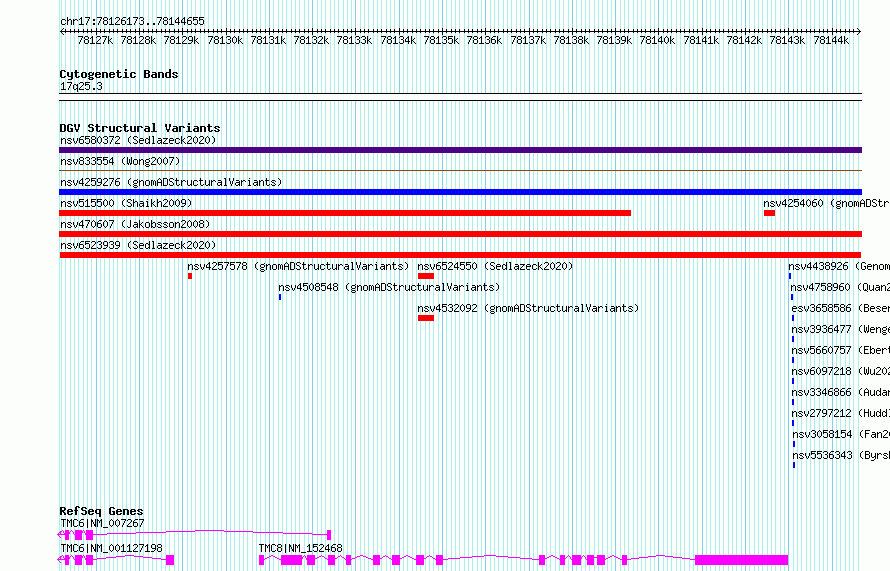This screenshot has height=571, width=890.
Task: Click the nsv515500 (Shaikh2009) label
Action: pyautogui.click(x=126, y=203)
